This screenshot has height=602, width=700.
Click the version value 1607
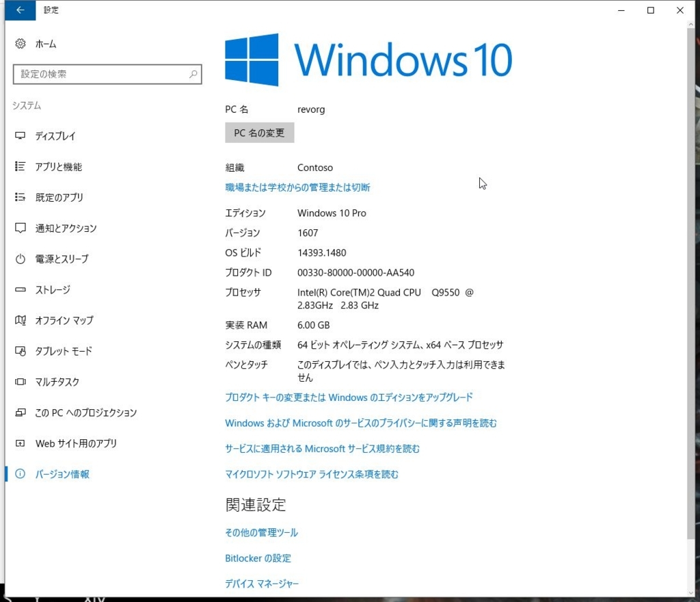pos(308,233)
